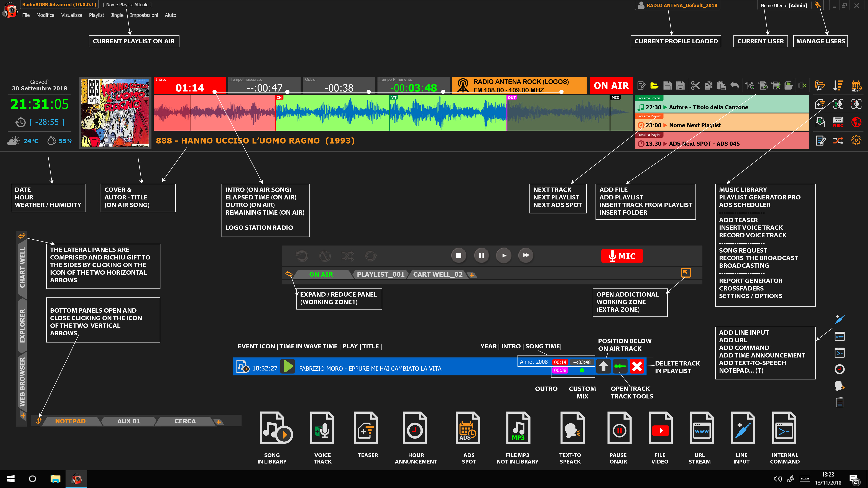Toggle the transport shuffle icon
The image size is (868, 488).
click(x=348, y=256)
